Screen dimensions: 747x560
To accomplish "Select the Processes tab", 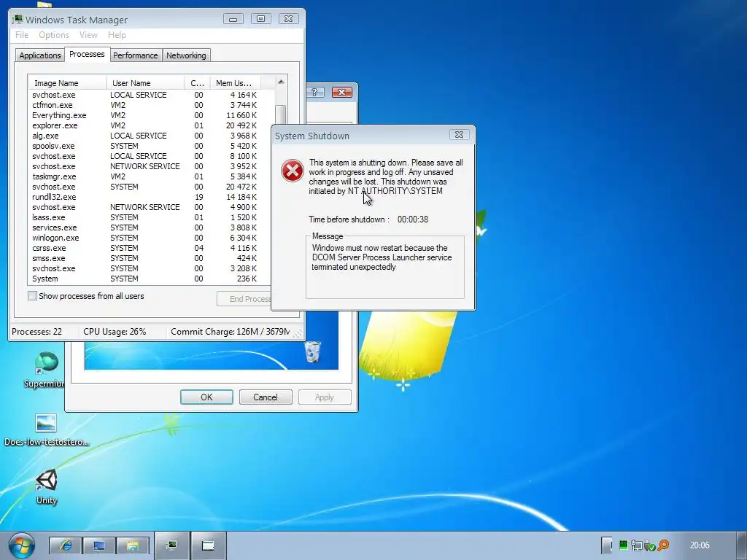I will pyautogui.click(x=87, y=54).
